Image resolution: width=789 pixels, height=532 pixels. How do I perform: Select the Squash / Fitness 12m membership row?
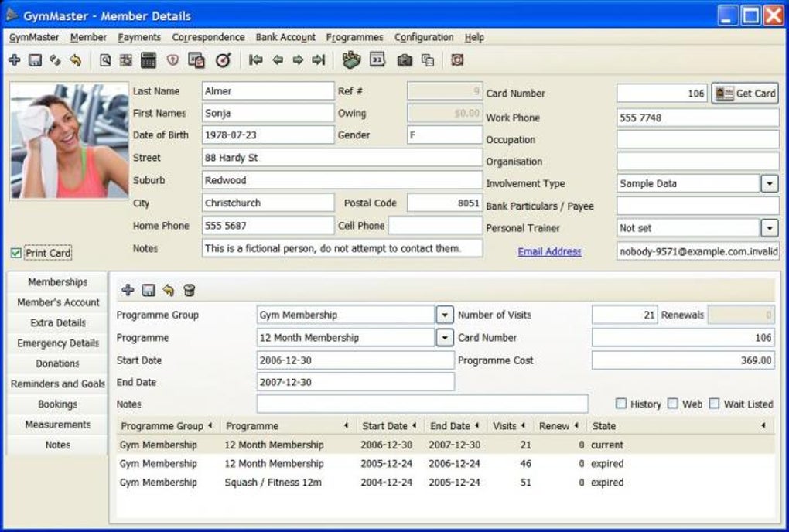coord(274,483)
